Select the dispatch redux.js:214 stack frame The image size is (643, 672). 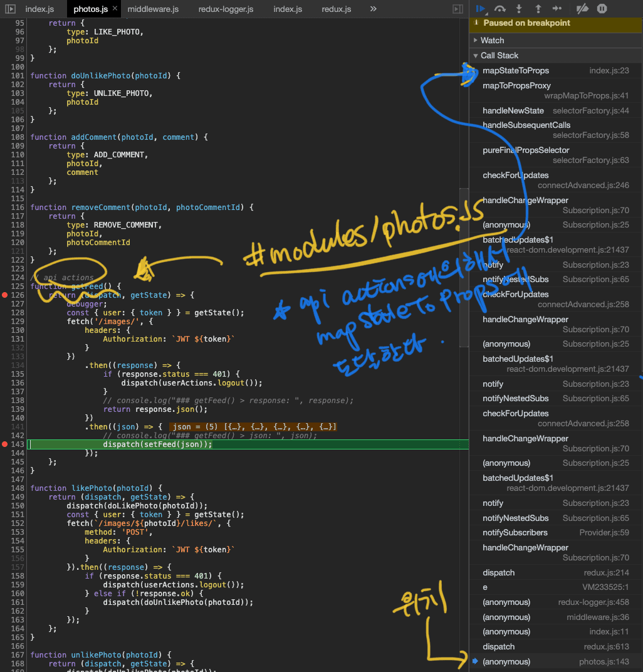498,573
